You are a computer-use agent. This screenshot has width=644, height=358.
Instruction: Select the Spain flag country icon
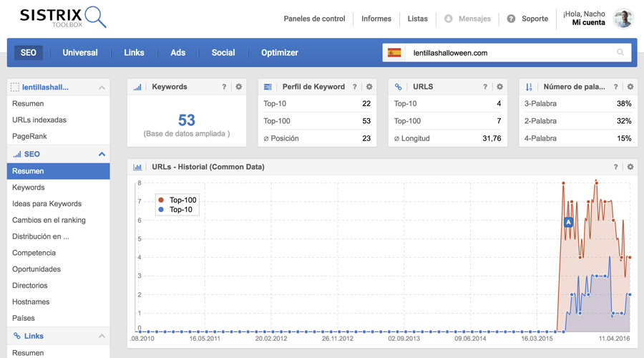tap(394, 52)
